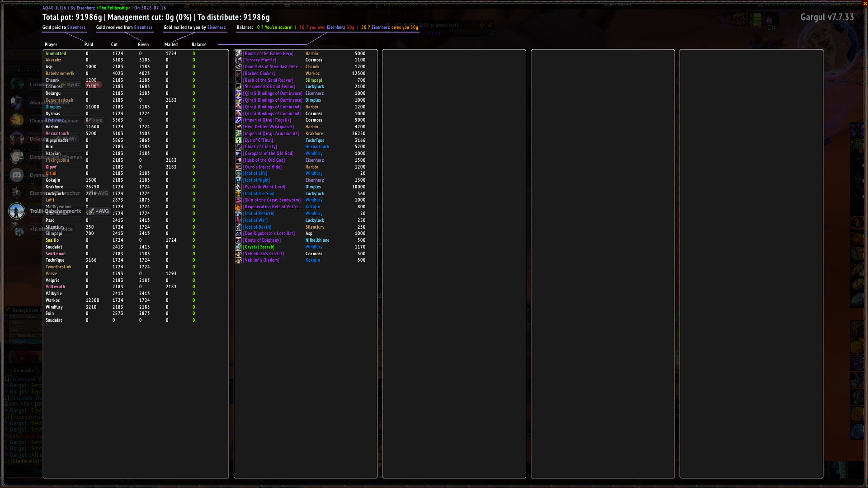Select the Gauntlets of Steadfast item icon
868x488 pixels.
[x=238, y=67]
